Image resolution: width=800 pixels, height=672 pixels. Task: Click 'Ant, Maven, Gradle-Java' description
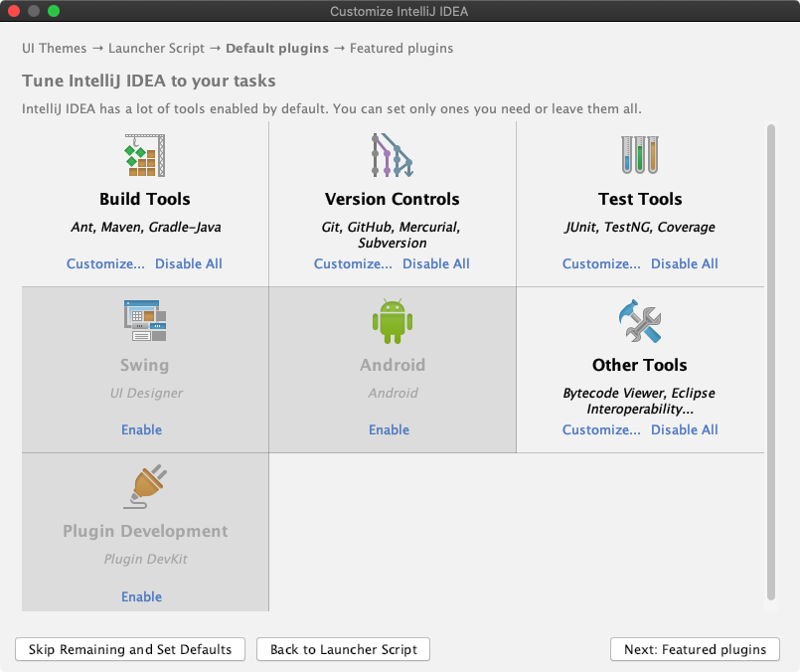pyautogui.click(x=146, y=227)
